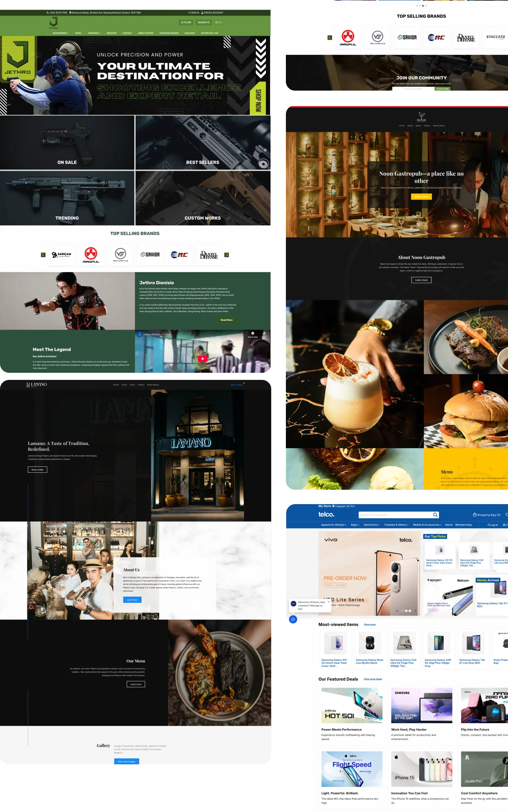508x812 pixels.
Task: Click Learn more under About Noon Gastropub
Action: tap(421, 280)
